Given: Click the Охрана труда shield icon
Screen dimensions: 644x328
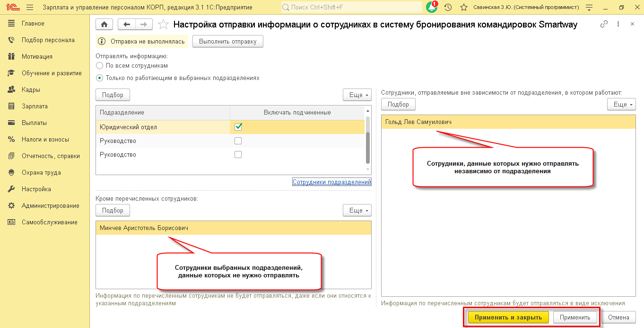Looking at the screenshot, I should point(12,173).
